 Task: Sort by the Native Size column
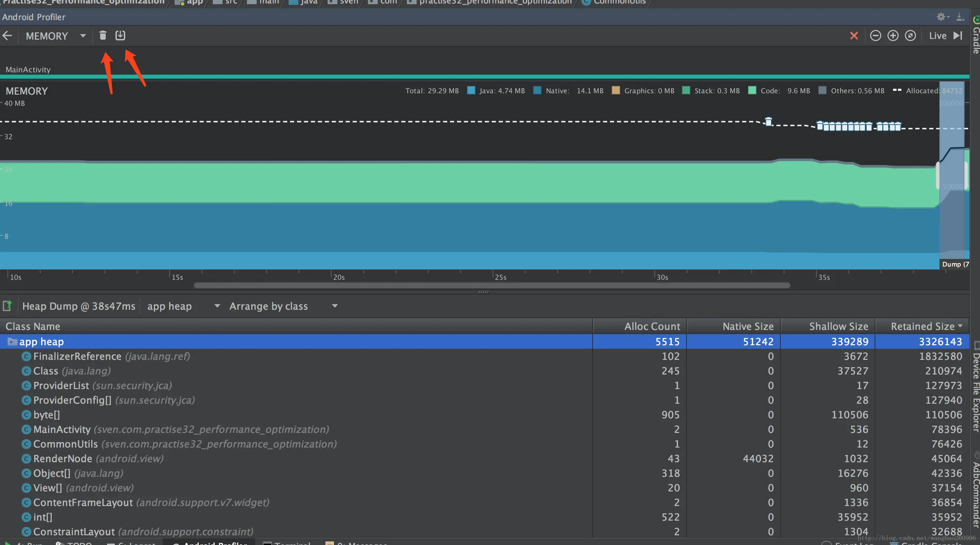pyautogui.click(x=734, y=326)
